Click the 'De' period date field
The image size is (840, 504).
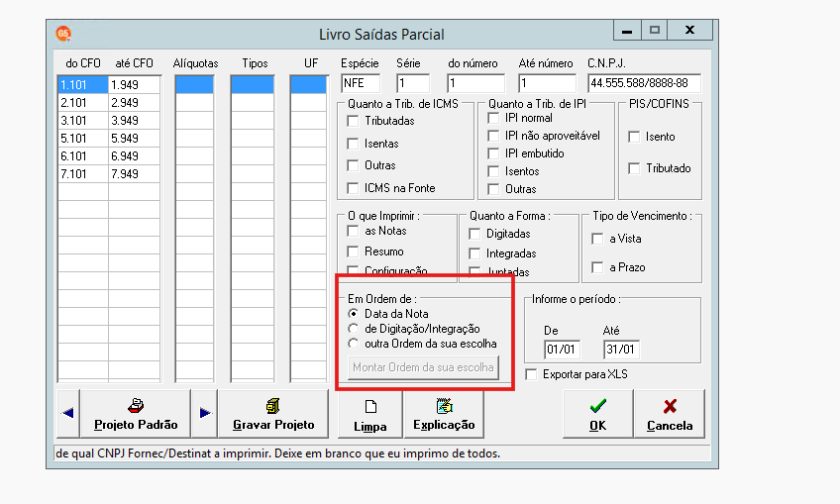click(562, 350)
